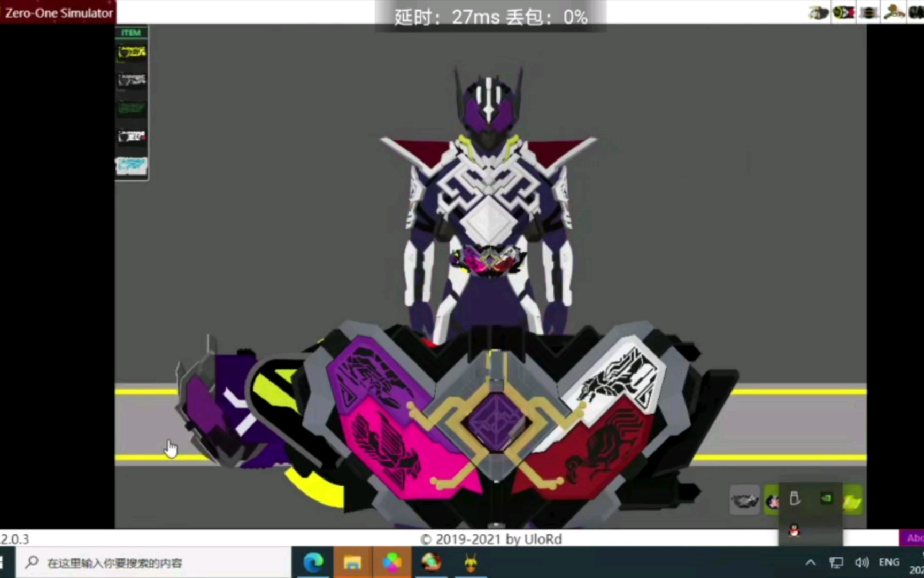Switch the ENG input language indicator

pos(889,562)
